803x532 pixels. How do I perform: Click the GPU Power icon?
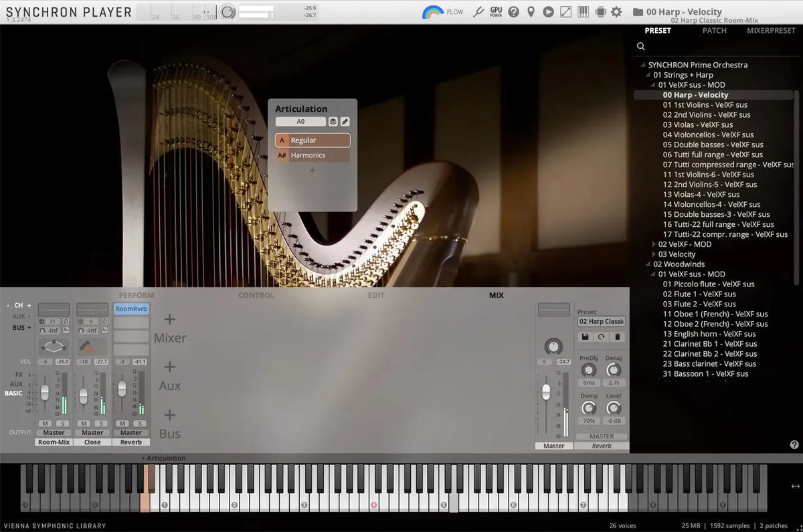click(496, 11)
